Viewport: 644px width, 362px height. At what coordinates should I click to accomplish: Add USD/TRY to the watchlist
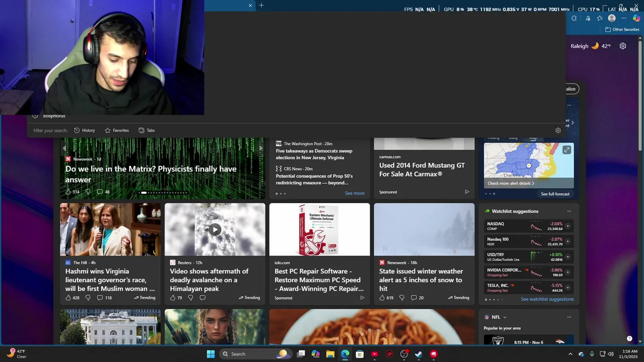tap(568, 257)
